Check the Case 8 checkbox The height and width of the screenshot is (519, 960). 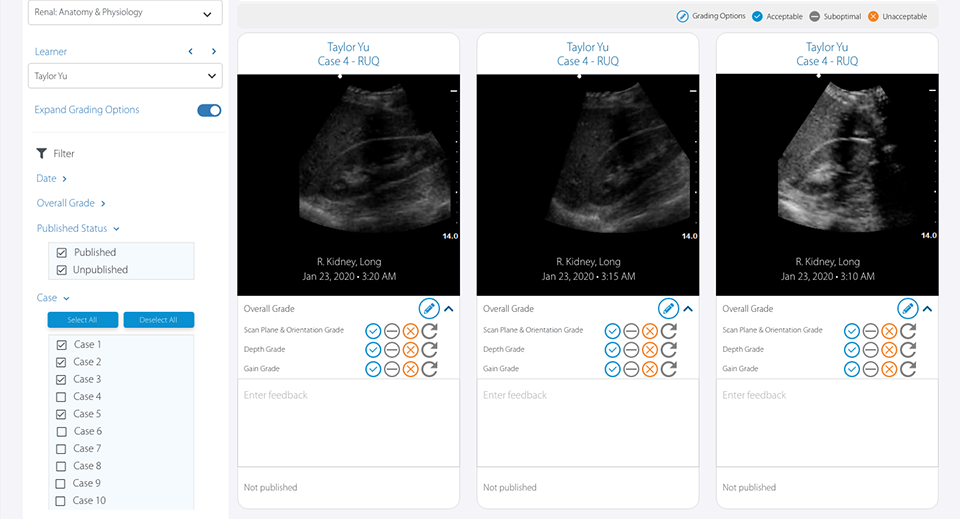(61, 466)
